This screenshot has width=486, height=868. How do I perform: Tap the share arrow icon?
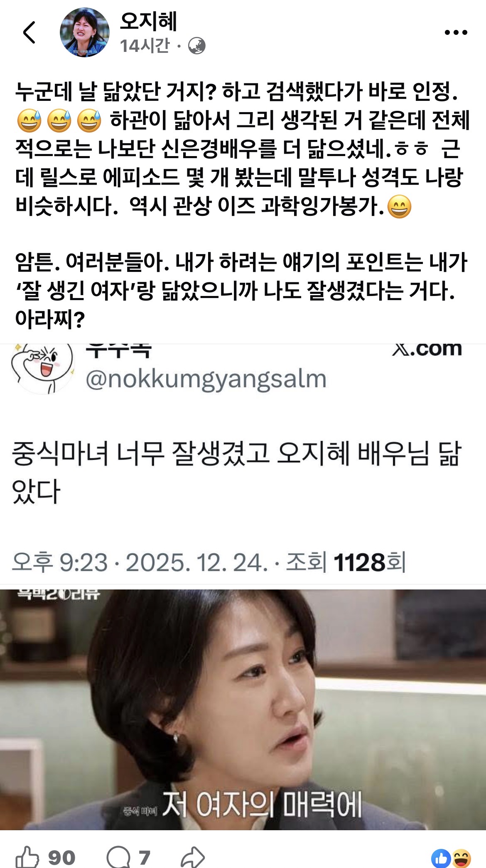coord(193,857)
